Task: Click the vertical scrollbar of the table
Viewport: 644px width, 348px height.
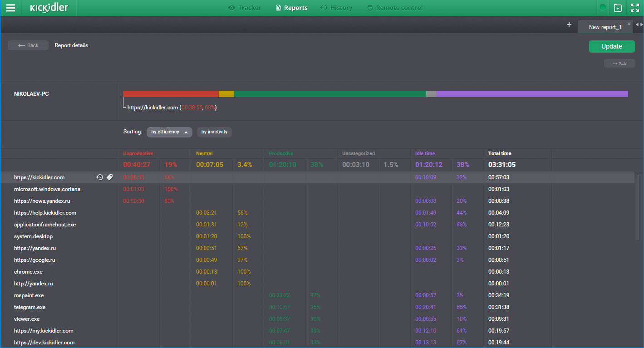Action: (x=639, y=207)
